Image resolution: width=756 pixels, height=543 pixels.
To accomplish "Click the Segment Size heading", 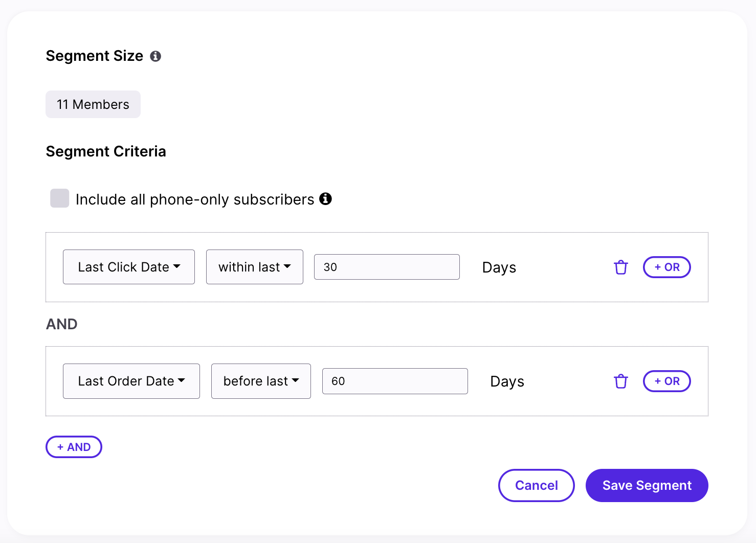I will pyautogui.click(x=95, y=56).
